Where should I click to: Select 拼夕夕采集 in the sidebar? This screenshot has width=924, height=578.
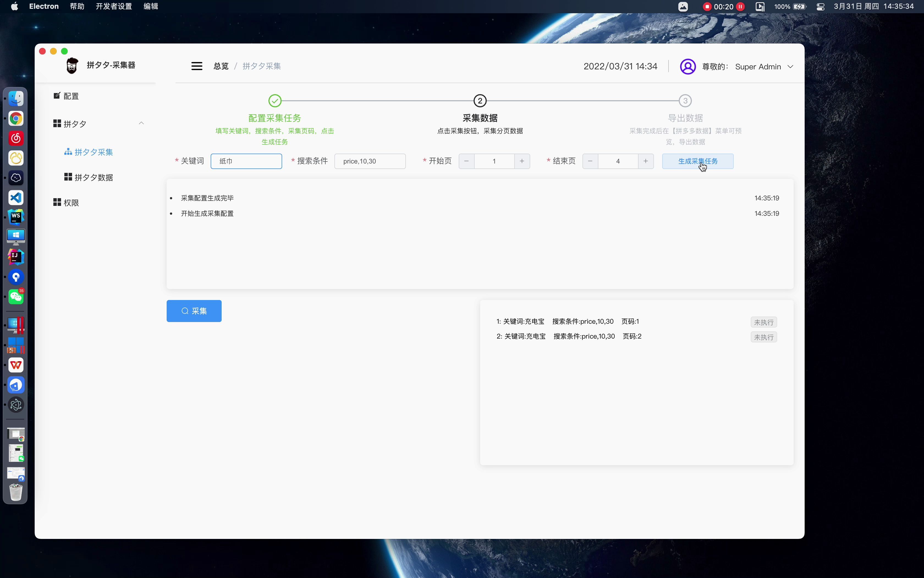tap(89, 152)
